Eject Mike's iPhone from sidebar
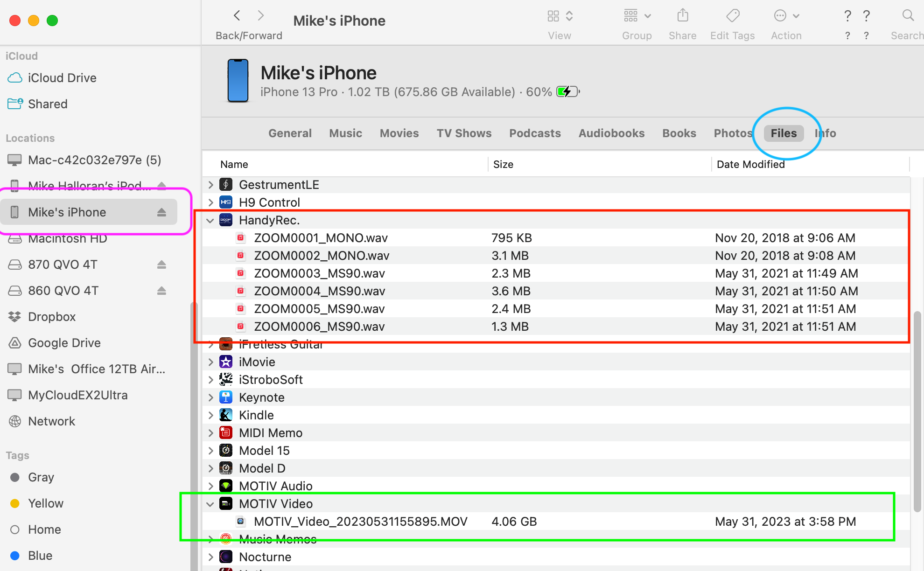Screen dimensions: 924x571 [x=161, y=212]
